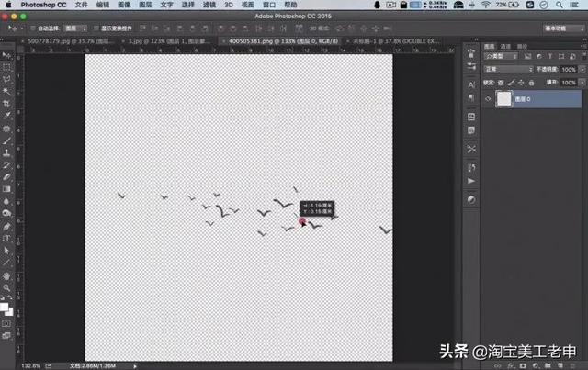
Task: Open auto-select 图层 dropdown
Action: tap(75, 28)
